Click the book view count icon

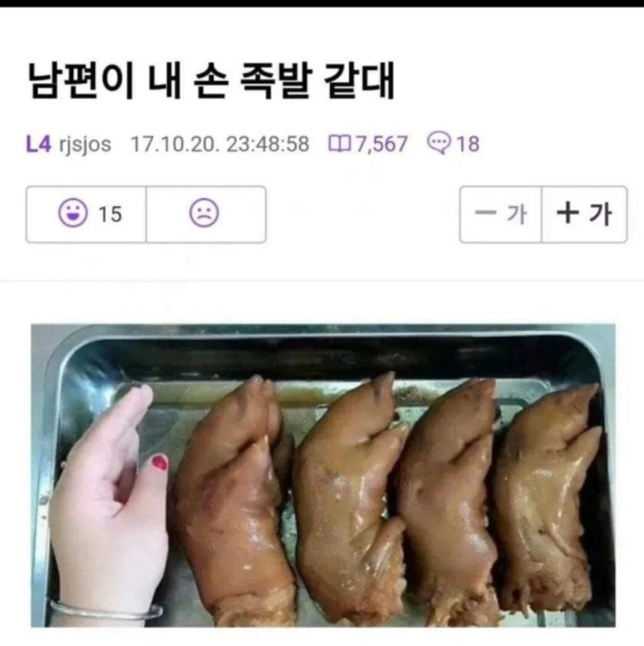click(x=339, y=143)
